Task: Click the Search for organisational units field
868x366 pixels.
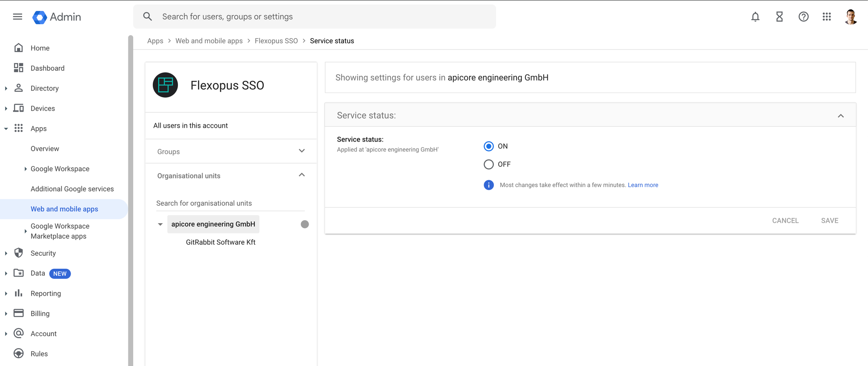Action: click(230, 203)
